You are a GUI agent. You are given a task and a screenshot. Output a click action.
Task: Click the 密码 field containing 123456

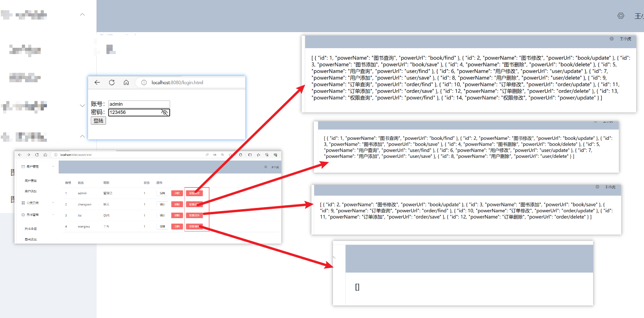[x=139, y=112]
